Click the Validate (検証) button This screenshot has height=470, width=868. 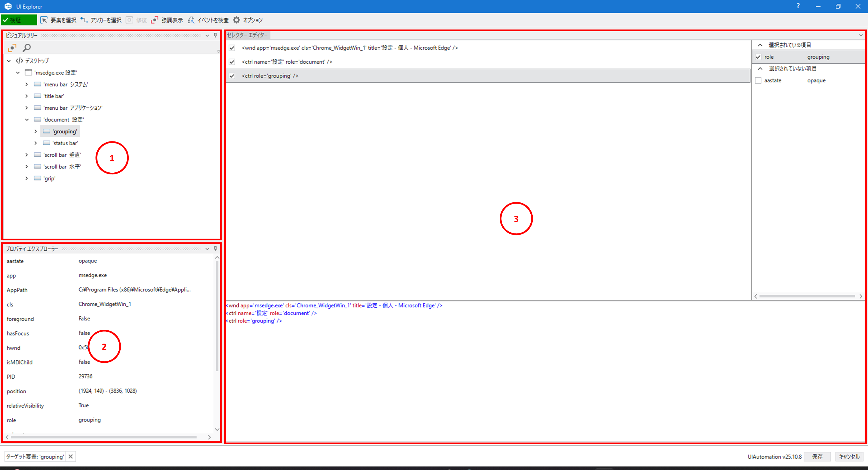19,20
